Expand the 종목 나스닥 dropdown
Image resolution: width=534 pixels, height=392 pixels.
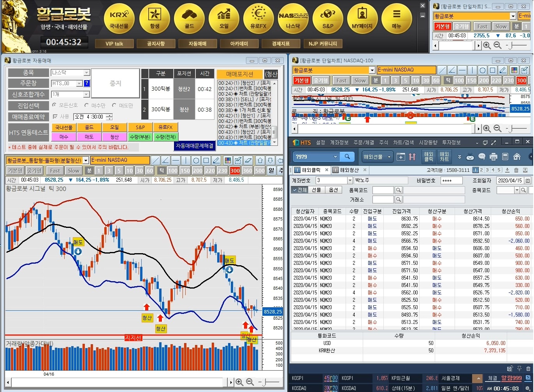coord(86,73)
